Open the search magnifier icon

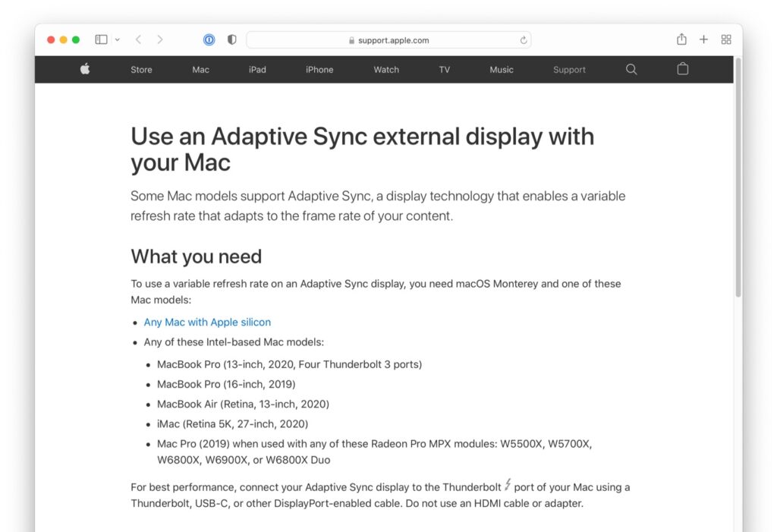[631, 69]
